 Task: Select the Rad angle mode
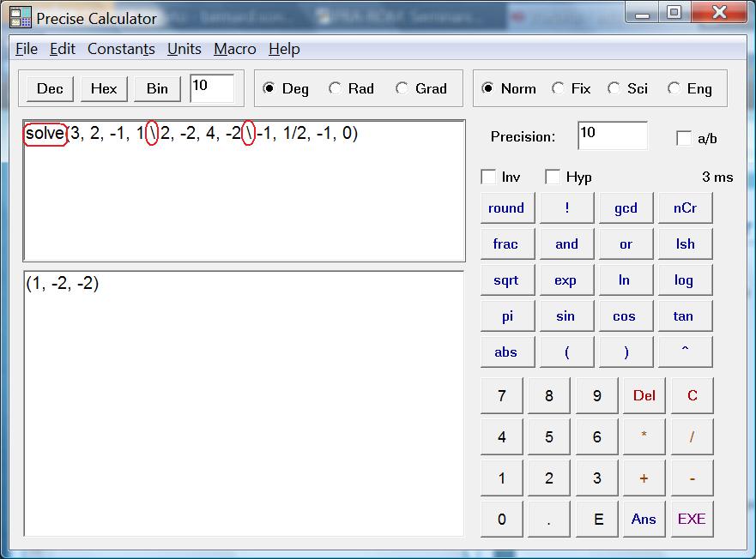click(x=336, y=88)
